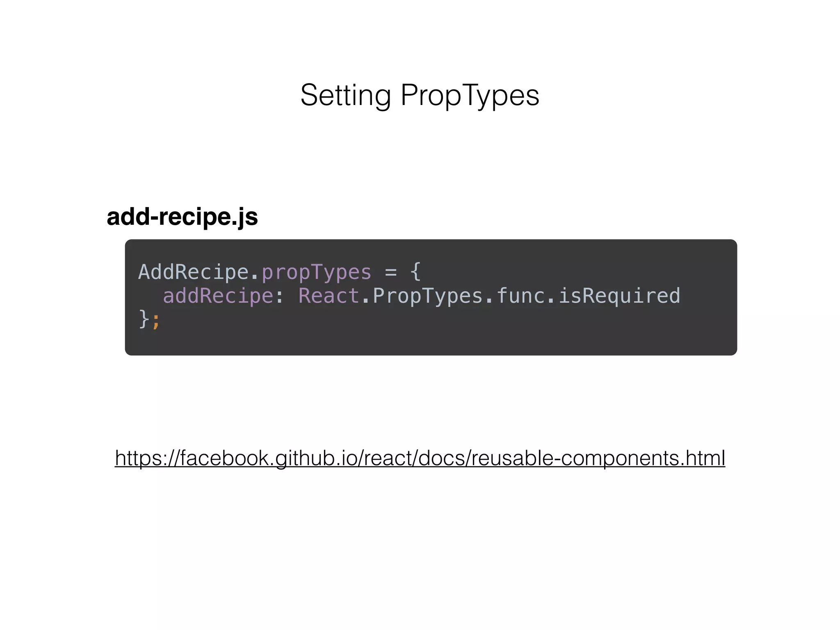Click the 'AddRecipe' token in the code
This screenshot has width=840, height=630.
pos(194,272)
